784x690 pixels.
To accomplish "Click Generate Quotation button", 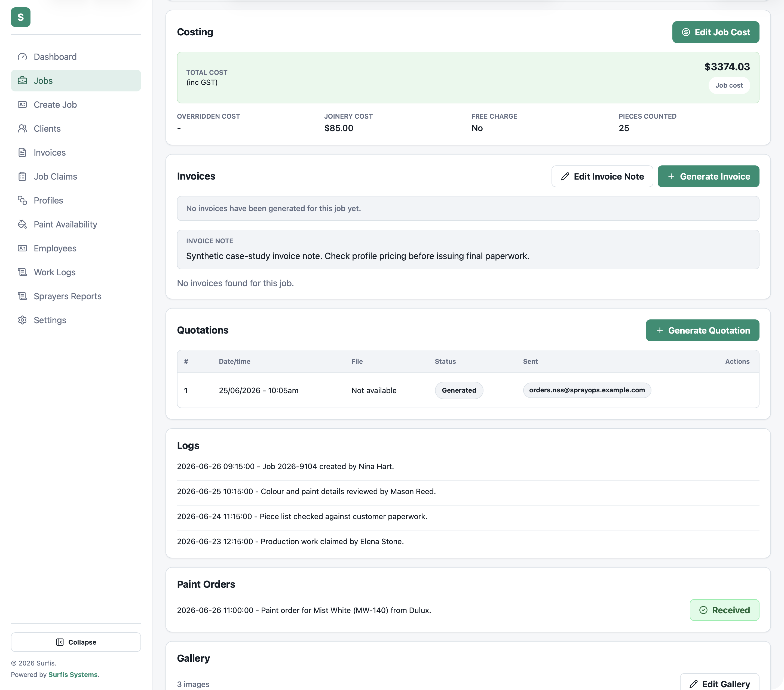I will coord(703,330).
